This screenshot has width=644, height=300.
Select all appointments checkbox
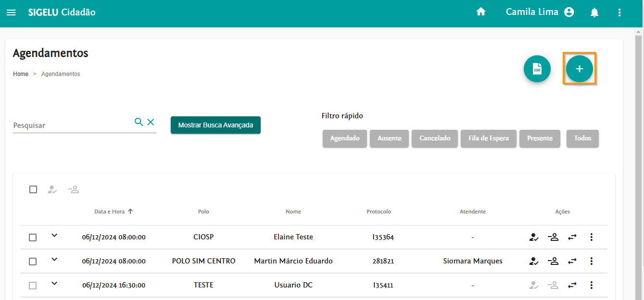click(x=33, y=189)
